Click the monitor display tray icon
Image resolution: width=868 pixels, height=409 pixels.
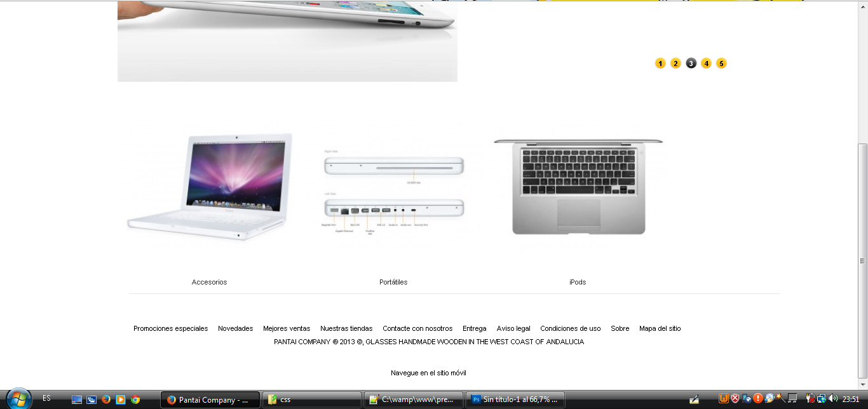[792, 399]
